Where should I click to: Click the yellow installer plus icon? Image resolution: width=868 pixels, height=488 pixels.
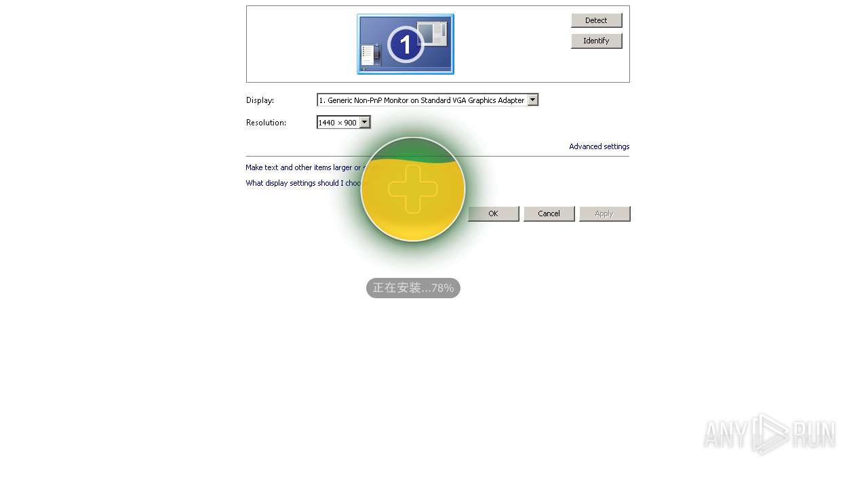tap(413, 189)
